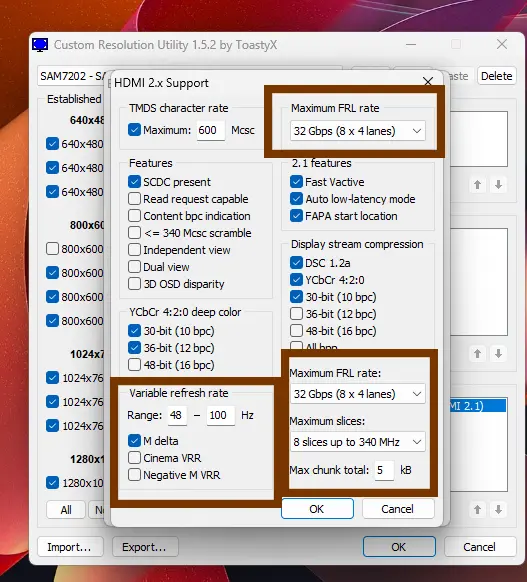Check 36-bit under Display stream compression

pyautogui.click(x=296, y=314)
